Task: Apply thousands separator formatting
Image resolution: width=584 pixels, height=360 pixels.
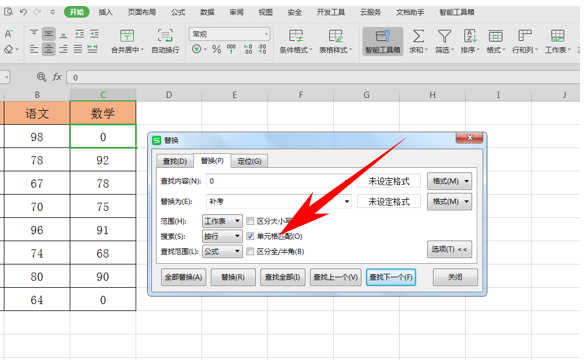Action: [231, 49]
